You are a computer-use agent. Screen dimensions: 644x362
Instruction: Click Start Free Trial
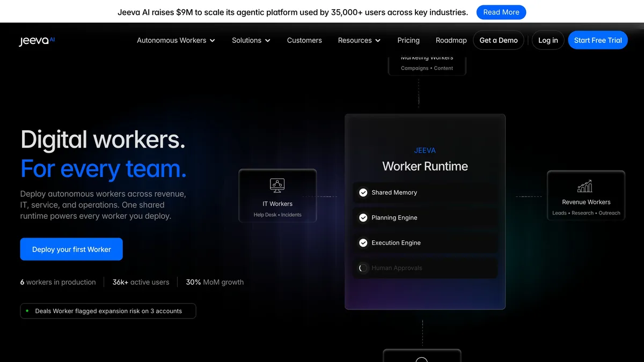tap(598, 40)
